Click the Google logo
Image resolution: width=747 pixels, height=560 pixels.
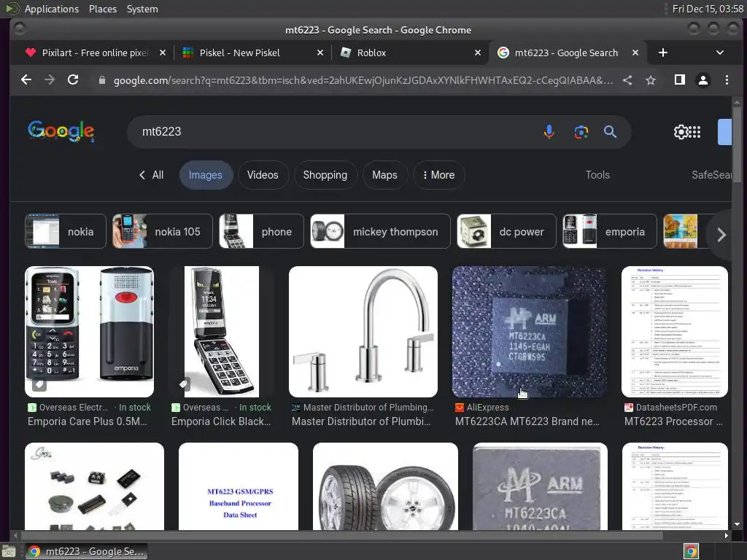(61, 131)
